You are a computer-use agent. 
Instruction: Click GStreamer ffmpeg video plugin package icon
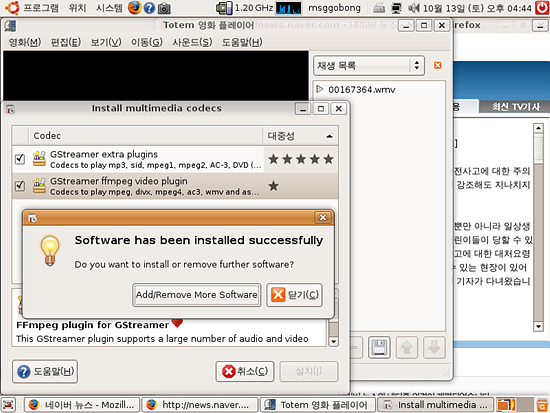pos(39,186)
